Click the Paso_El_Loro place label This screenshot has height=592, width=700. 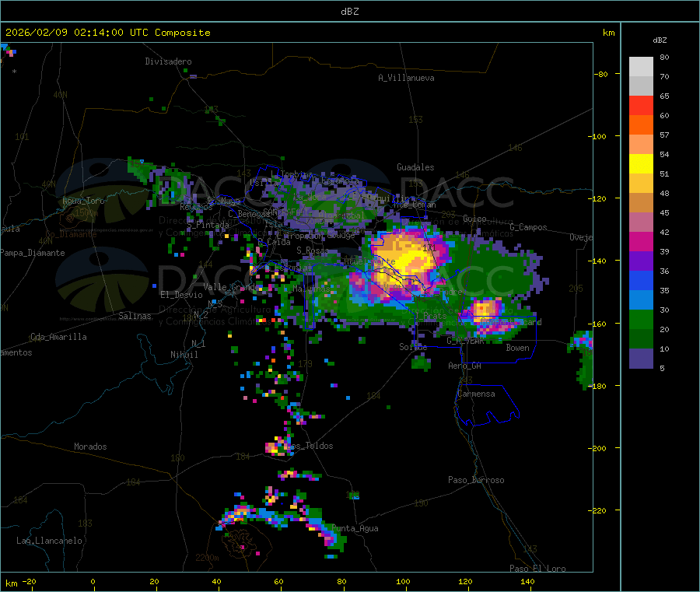pyautogui.click(x=537, y=569)
